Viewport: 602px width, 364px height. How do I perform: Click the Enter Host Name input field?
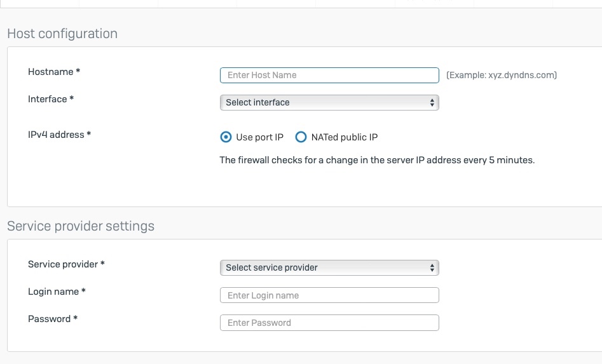[329, 75]
